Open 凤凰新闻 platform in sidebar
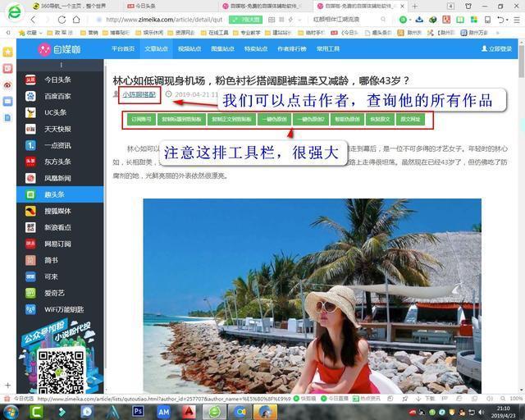This screenshot has width=525, height=420. (x=57, y=178)
